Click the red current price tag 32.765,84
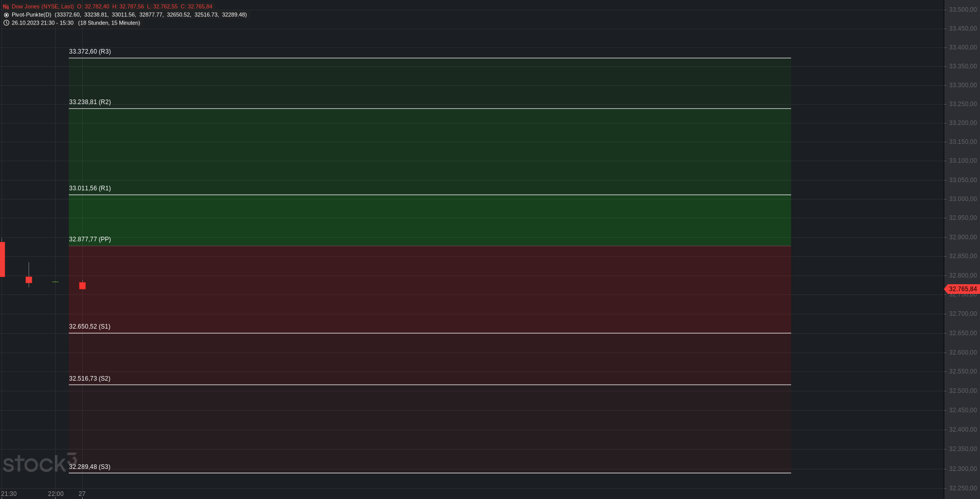The width and height of the screenshot is (980, 499). click(962, 289)
